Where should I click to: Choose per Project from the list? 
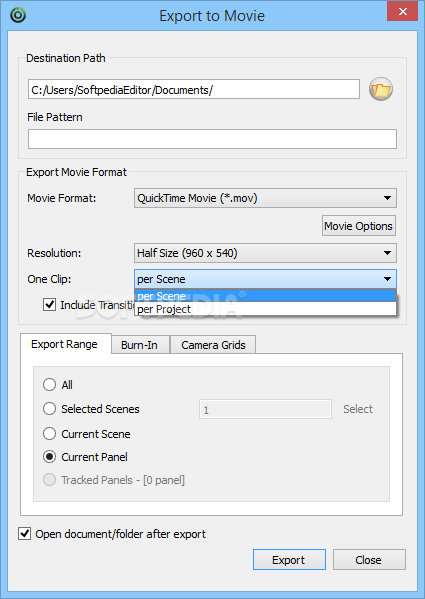point(265,309)
